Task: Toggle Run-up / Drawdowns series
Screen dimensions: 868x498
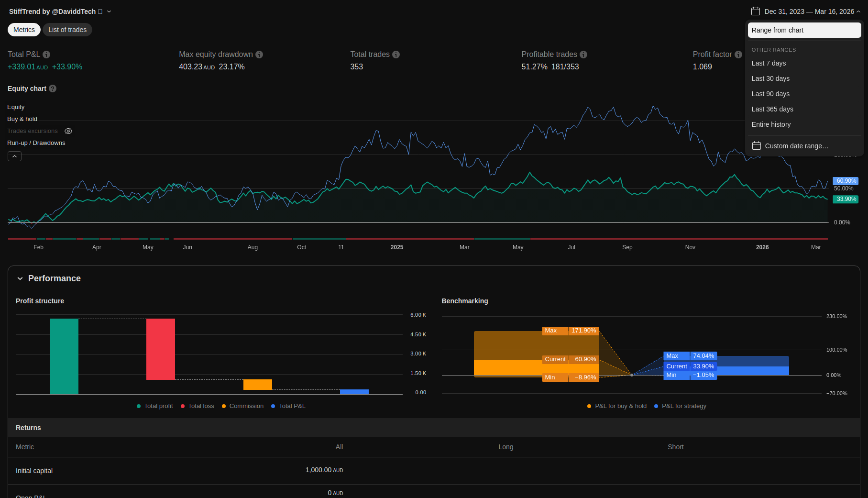Action: point(36,143)
